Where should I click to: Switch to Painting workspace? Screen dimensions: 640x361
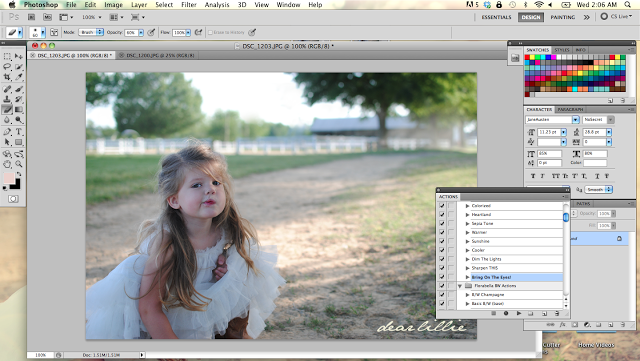tap(562, 17)
